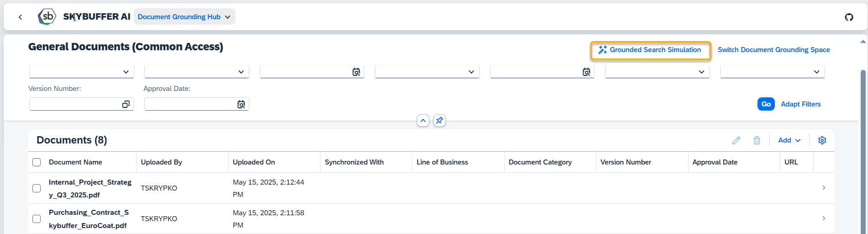Expand the second filter dropdown arrow

click(x=241, y=72)
